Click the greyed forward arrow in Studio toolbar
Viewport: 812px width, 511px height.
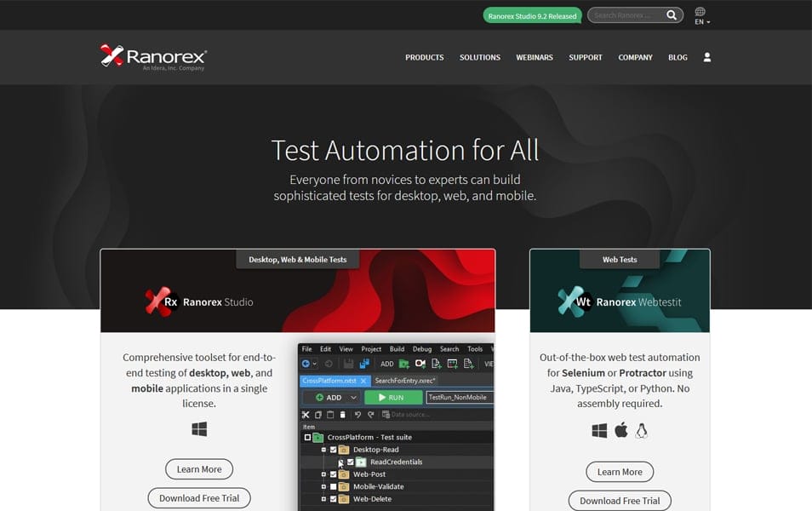click(329, 364)
